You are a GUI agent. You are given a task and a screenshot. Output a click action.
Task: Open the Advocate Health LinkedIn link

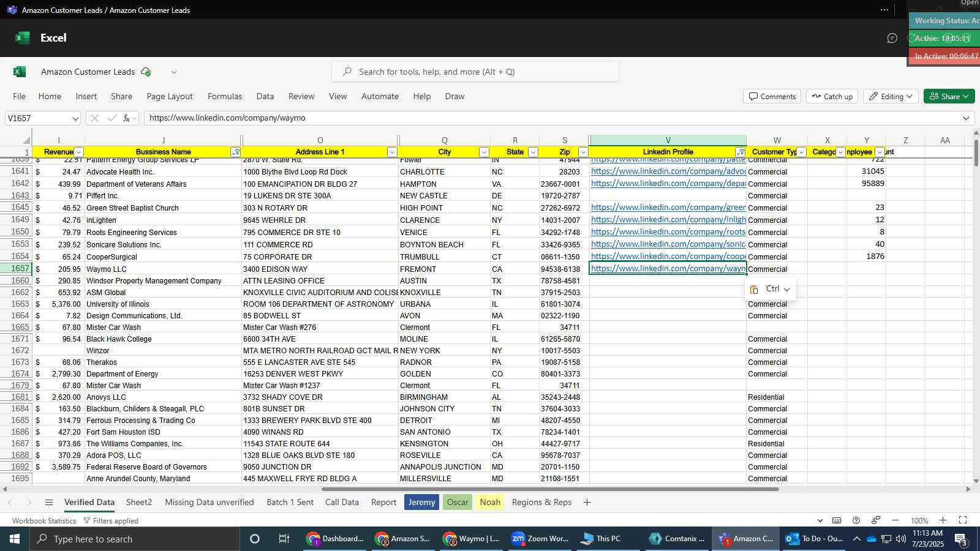[668, 171]
